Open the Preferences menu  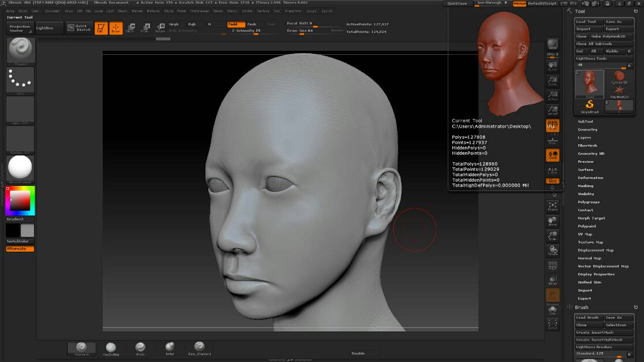tap(199, 11)
